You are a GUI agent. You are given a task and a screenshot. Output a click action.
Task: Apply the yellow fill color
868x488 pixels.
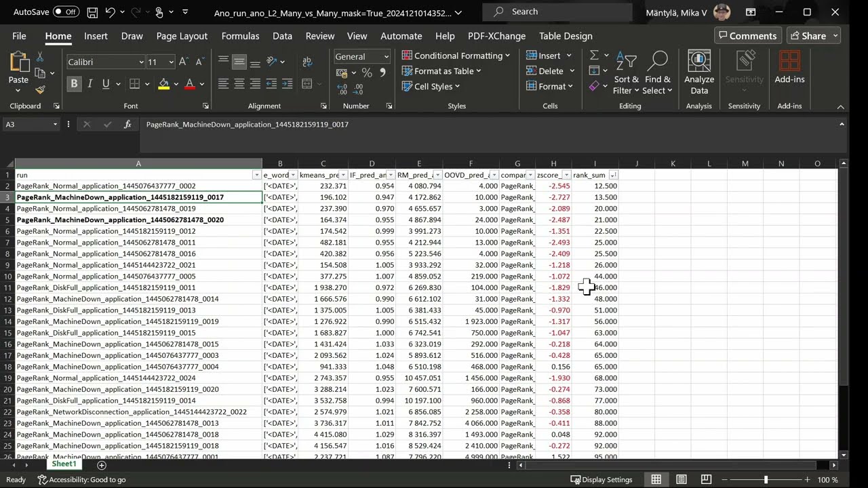[163, 84]
